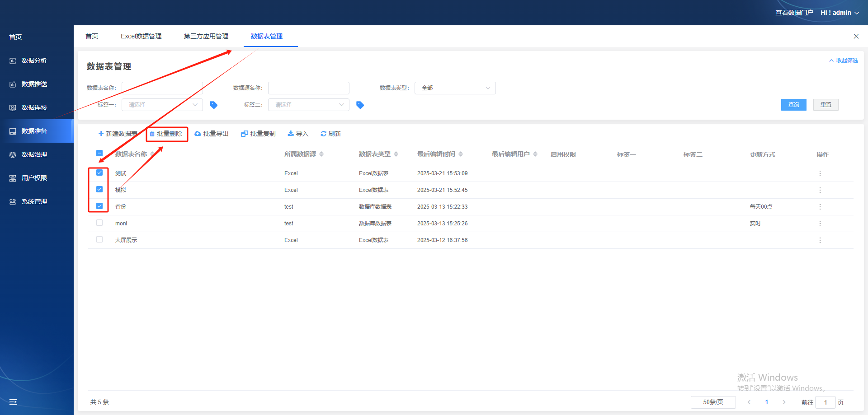Click the 批量复制 copy icon
Screen dimensions: 868x415
[x=245, y=134]
